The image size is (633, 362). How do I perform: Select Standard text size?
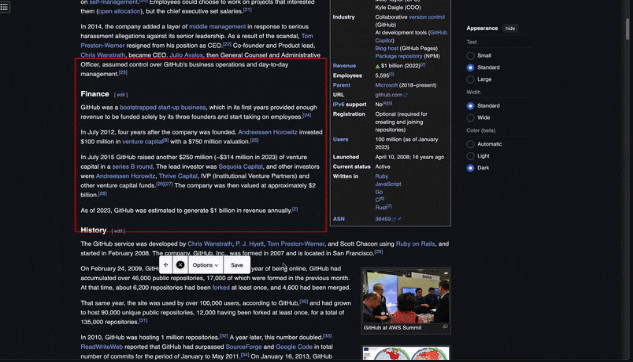470,67
